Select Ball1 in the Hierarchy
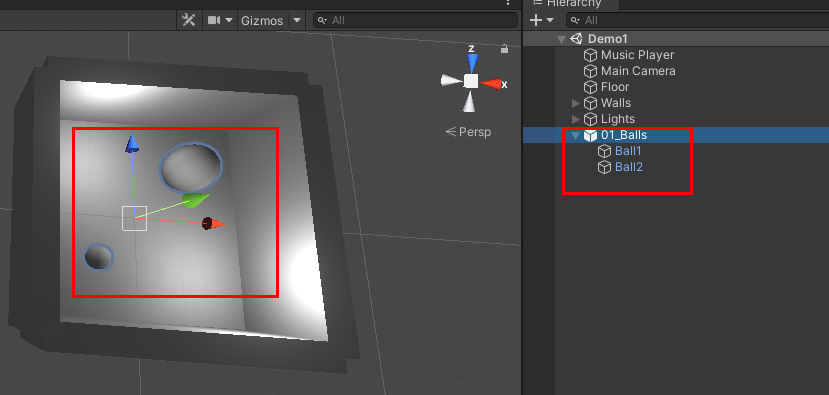The image size is (829, 395). pyautogui.click(x=628, y=151)
